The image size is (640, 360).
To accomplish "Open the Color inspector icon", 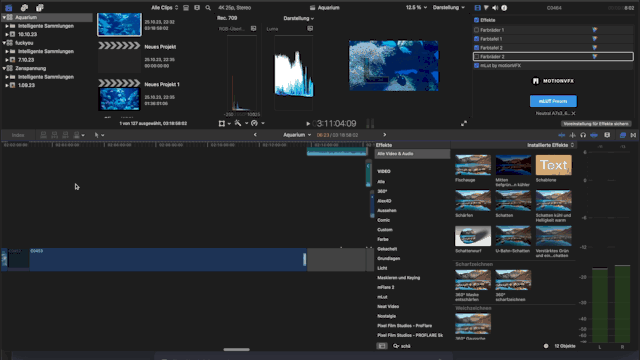I will pyautogui.click(x=486, y=8).
